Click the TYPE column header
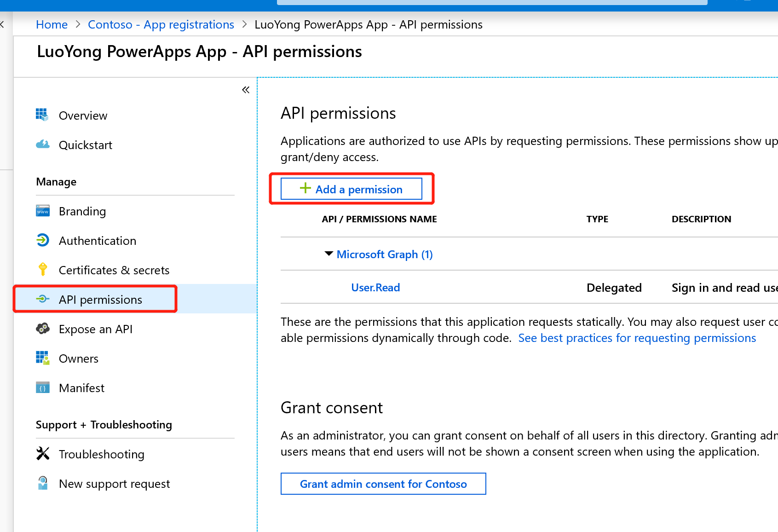This screenshot has height=532, width=778. pyautogui.click(x=597, y=219)
